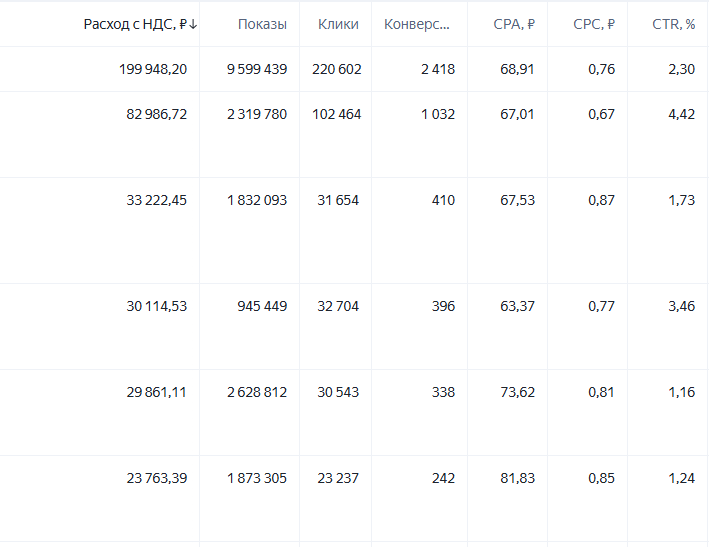Expand the truncated Конверс... column header

[417, 24]
